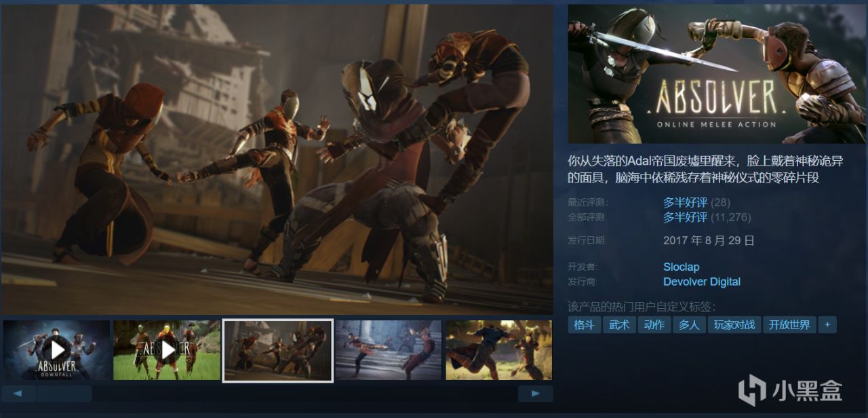Select the 武术 tag
This screenshot has height=418, width=868.
(619, 324)
